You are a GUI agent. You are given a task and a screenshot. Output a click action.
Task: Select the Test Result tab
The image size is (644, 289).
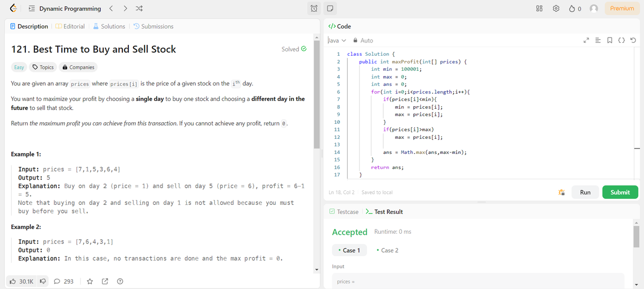coord(384,212)
